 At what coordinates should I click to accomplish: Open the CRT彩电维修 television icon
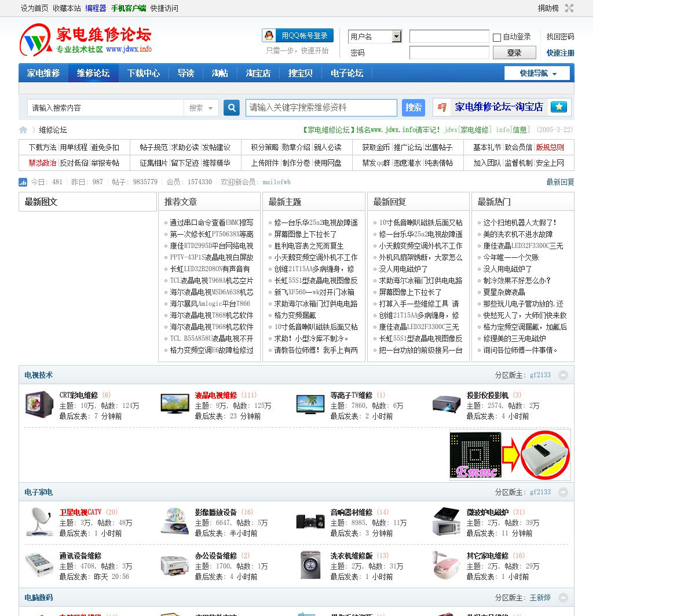[x=39, y=404]
